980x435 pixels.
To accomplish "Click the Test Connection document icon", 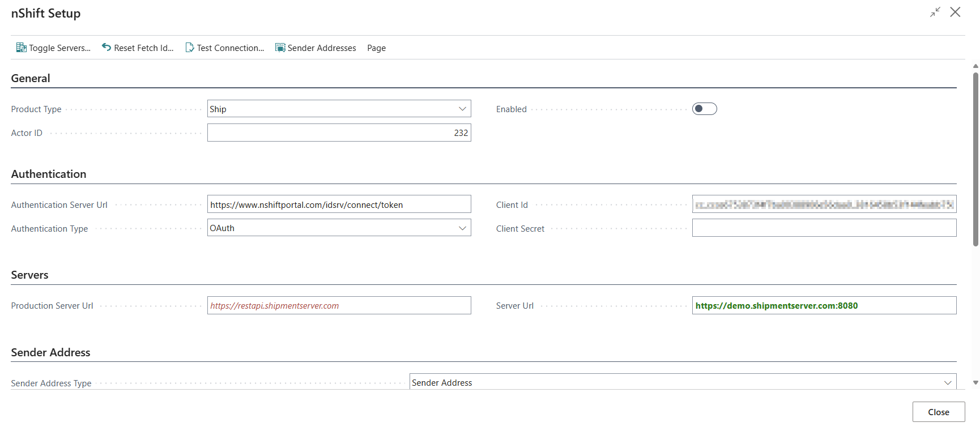I will 190,48.
